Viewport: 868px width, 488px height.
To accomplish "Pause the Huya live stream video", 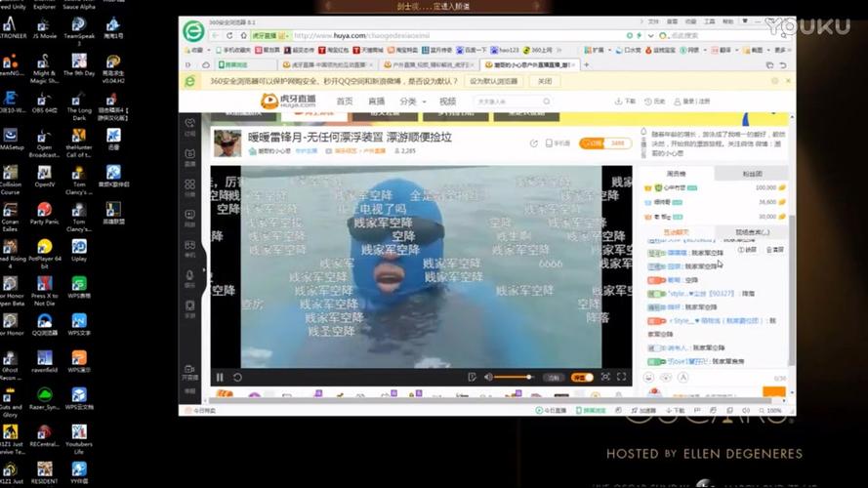I will (x=220, y=378).
